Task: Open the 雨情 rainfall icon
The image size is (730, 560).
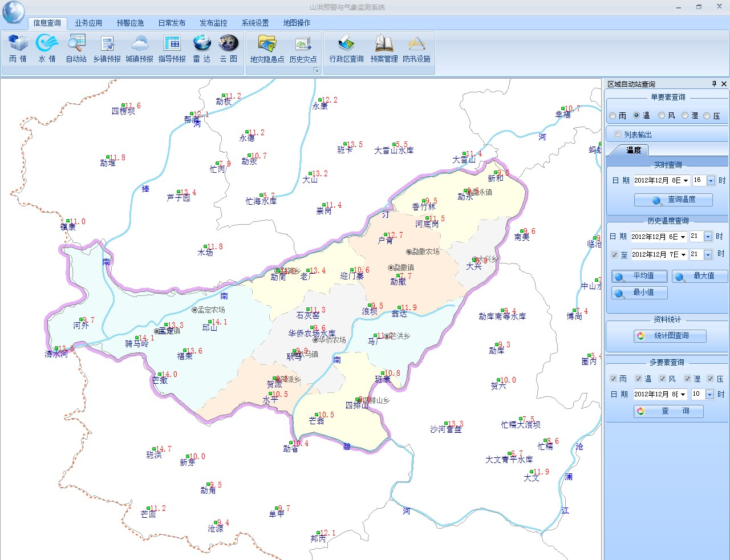Action: tap(18, 48)
